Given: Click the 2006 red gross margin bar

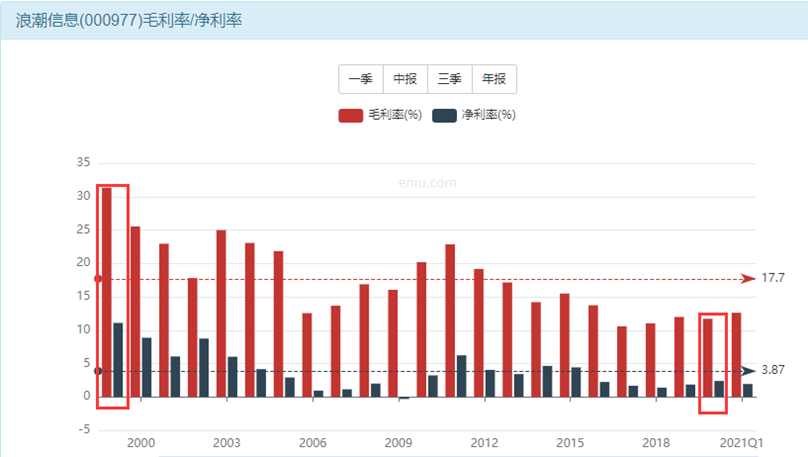Looking at the screenshot, I should (x=307, y=355).
